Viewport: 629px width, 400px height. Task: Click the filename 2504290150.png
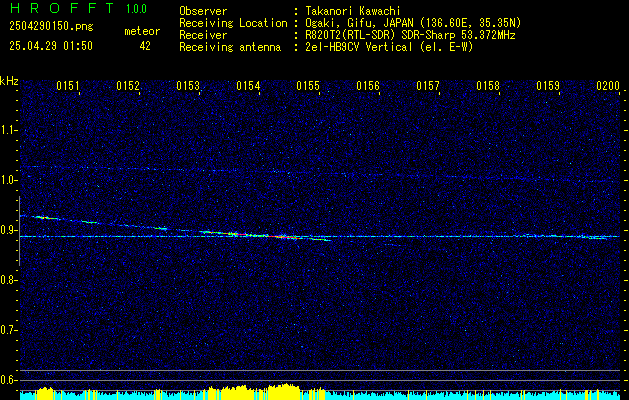click(51, 26)
